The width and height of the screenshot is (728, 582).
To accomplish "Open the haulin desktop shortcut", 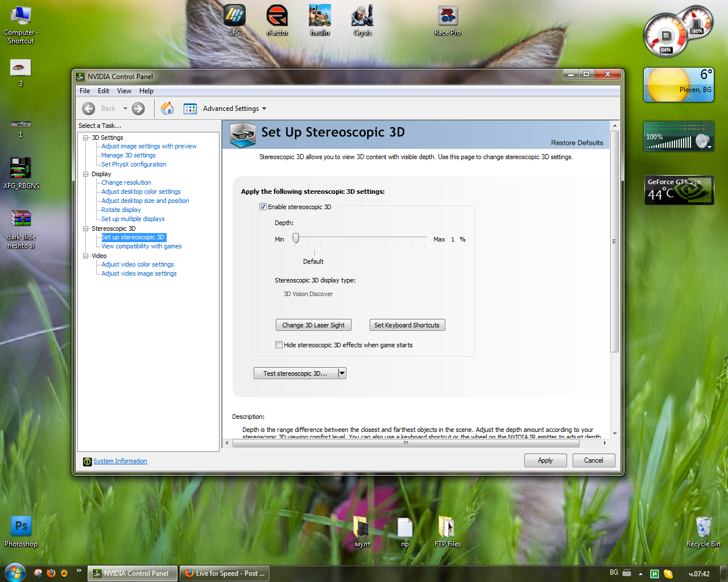I will point(320,20).
